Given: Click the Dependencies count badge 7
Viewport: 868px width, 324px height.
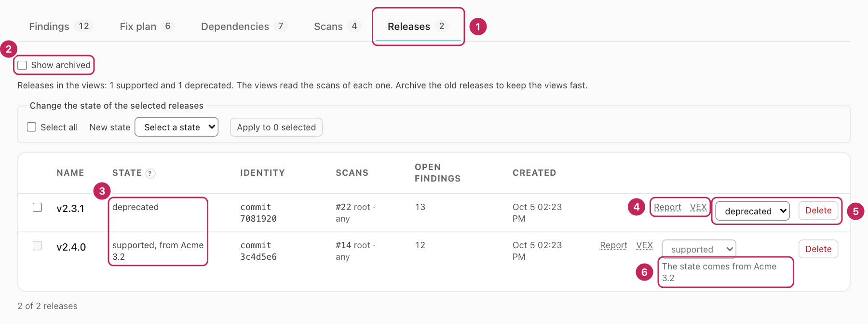Looking at the screenshot, I should coord(281,26).
